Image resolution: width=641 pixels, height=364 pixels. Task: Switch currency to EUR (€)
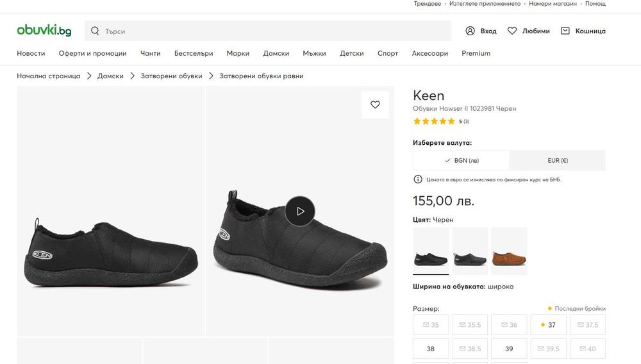[558, 160]
